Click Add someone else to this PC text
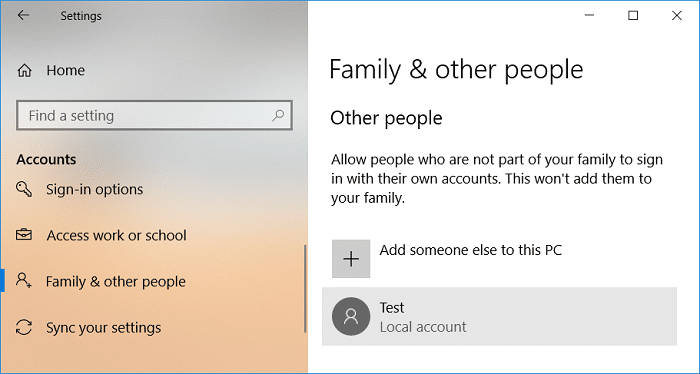 (471, 250)
